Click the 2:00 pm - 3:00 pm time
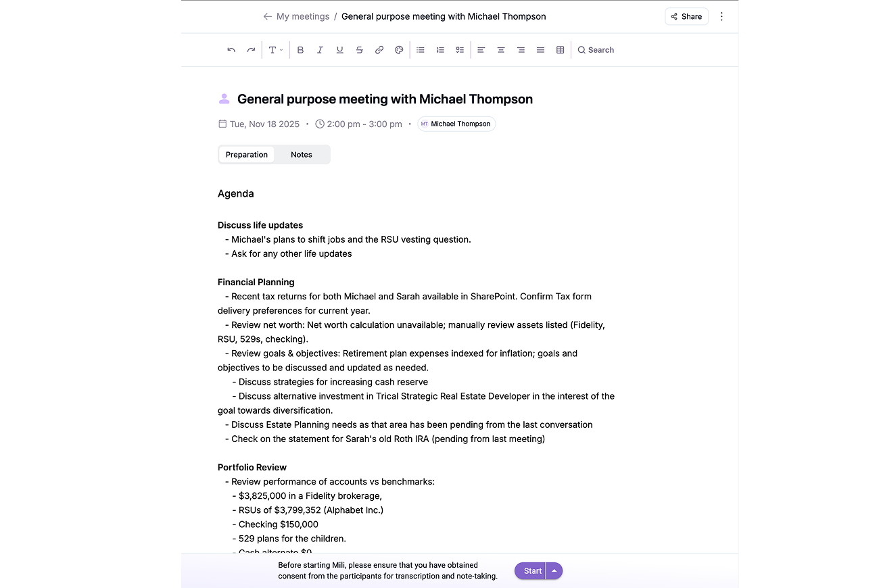The image size is (879, 588). (x=364, y=124)
